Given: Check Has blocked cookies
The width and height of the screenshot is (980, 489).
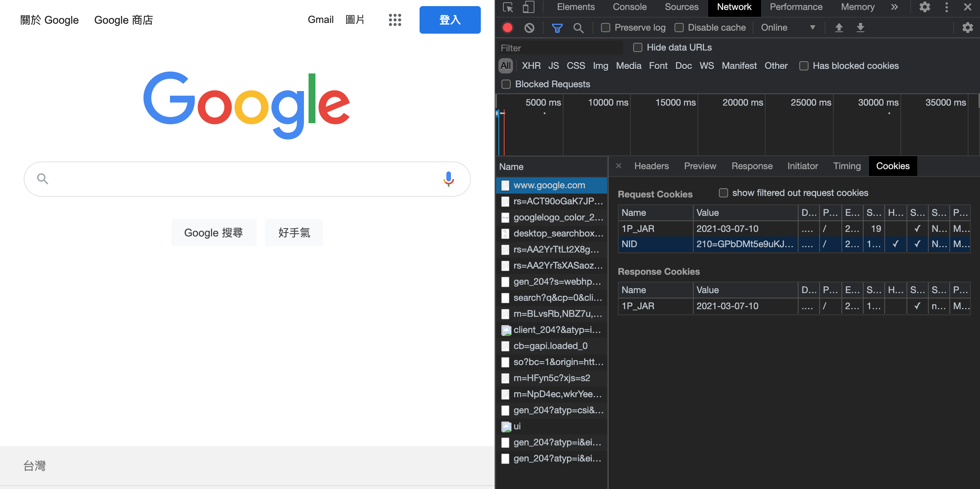Looking at the screenshot, I should (x=804, y=66).
